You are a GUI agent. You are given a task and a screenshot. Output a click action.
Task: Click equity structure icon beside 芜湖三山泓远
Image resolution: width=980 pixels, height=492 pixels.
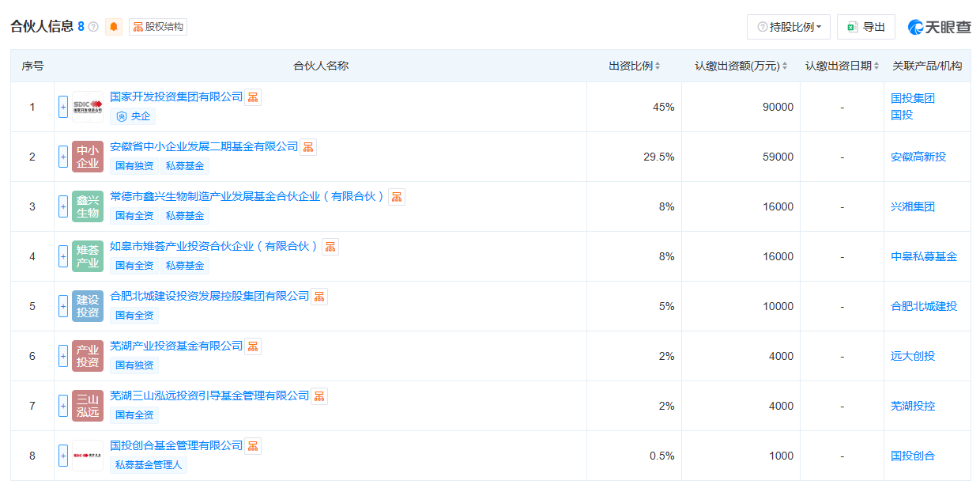319,396
